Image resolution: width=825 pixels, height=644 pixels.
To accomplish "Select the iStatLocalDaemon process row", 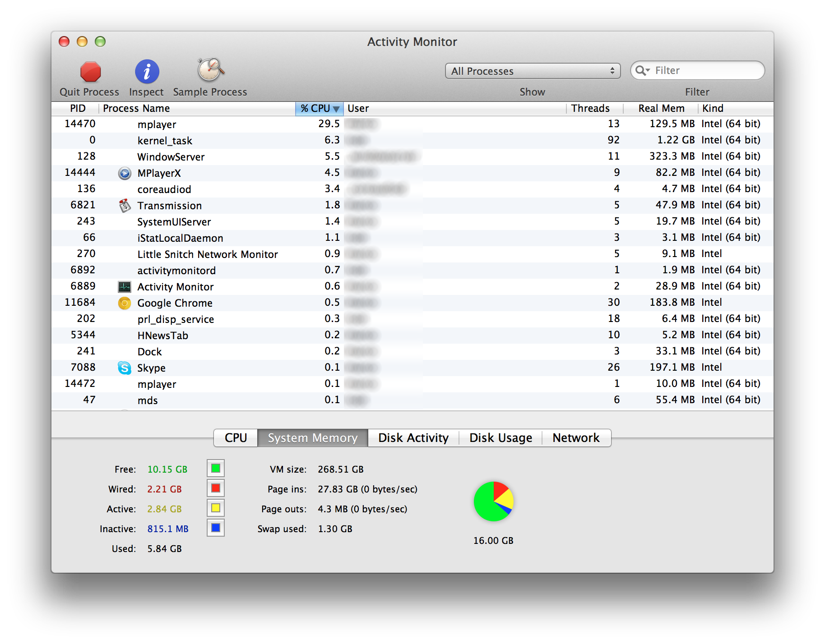I will coord(412,238).
